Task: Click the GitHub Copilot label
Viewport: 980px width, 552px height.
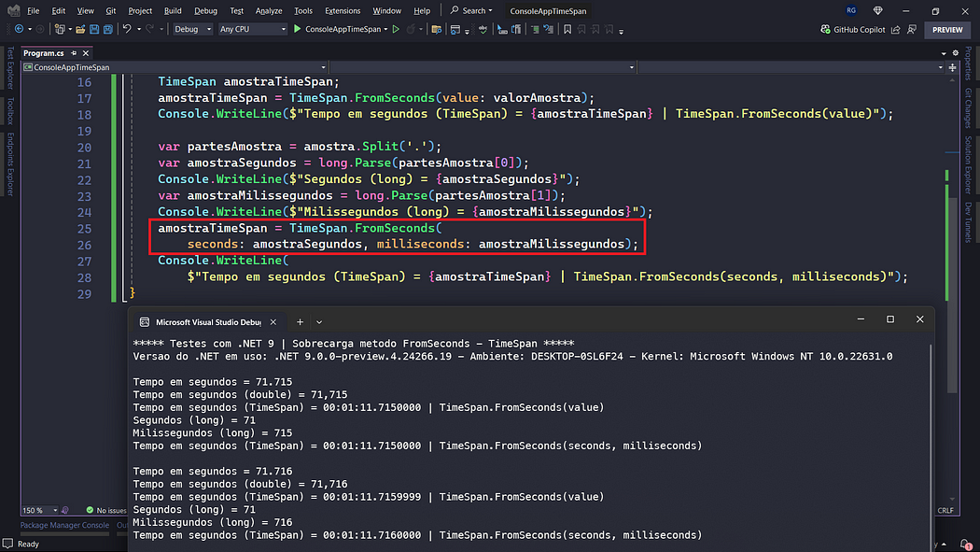Action: (860, 29)
